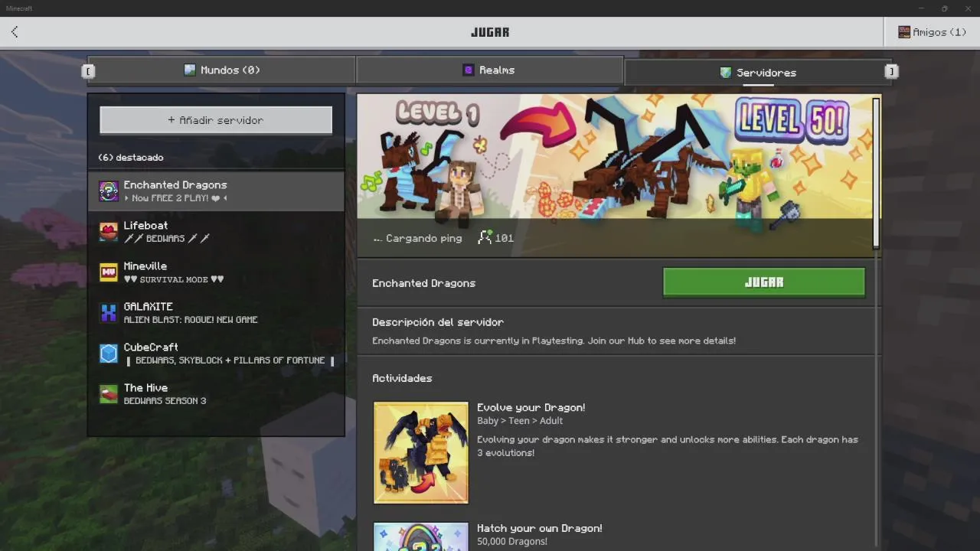Click the left bracket tab navigation icon
Screen dimensions: 980x551
(88, 71)
